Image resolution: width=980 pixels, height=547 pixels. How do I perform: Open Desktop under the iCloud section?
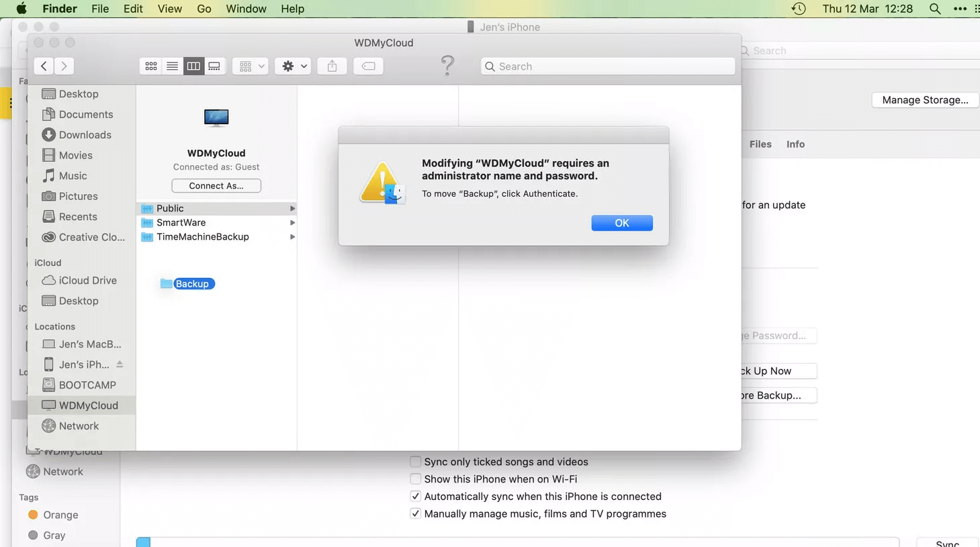click(71, 301)
